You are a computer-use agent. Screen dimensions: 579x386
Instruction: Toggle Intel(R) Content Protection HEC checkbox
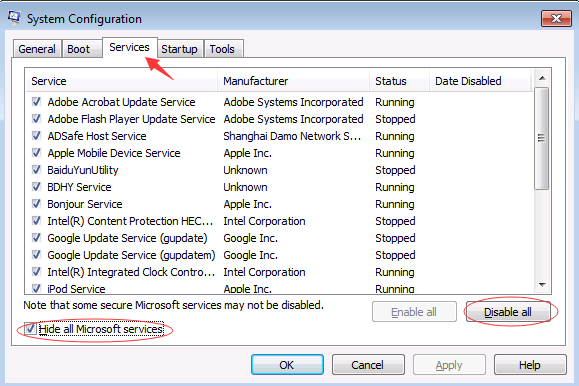coord(36,221)
